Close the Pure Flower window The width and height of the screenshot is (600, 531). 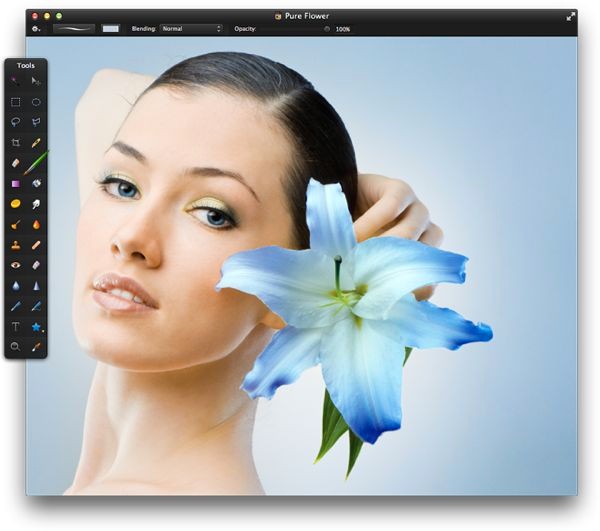(35, 16)
